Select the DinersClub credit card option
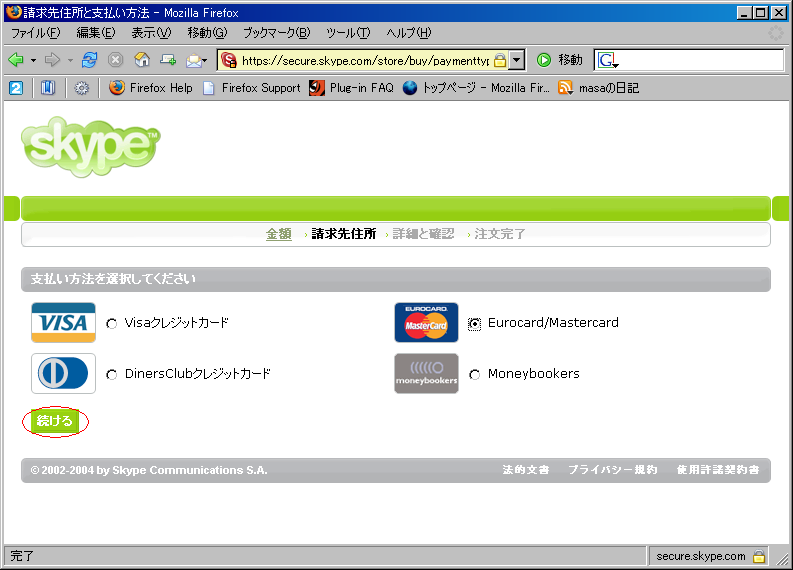Viewport: 793px width, 570px height. (x=112, y=375)
